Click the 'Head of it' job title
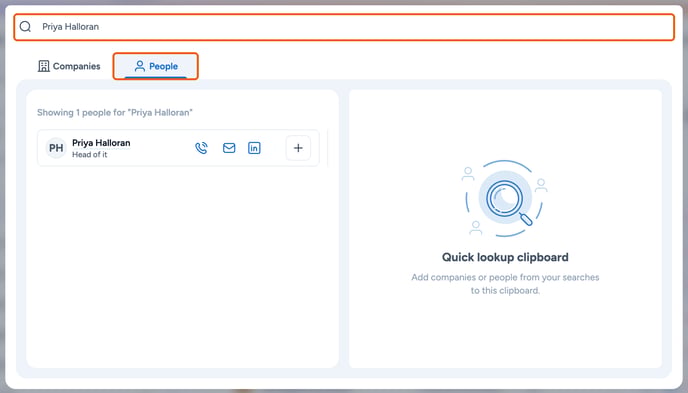The image size is (688, 393). tap(90, 154)
